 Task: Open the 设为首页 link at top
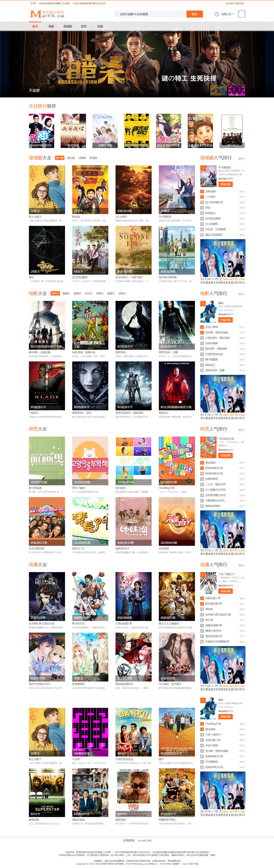click(x=230, y=3)
